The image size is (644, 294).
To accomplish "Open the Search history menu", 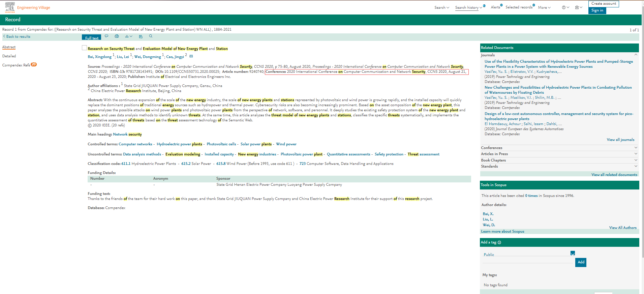I will (468, 7).
